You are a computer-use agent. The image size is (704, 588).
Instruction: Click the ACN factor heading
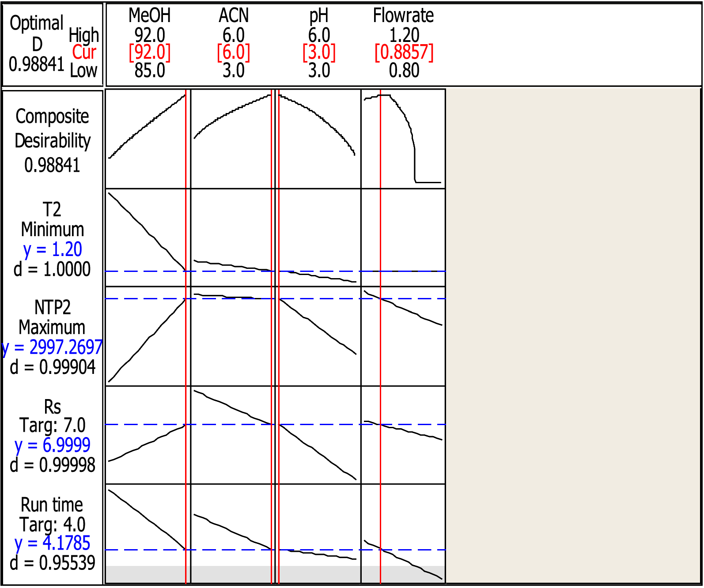point(234,16)
